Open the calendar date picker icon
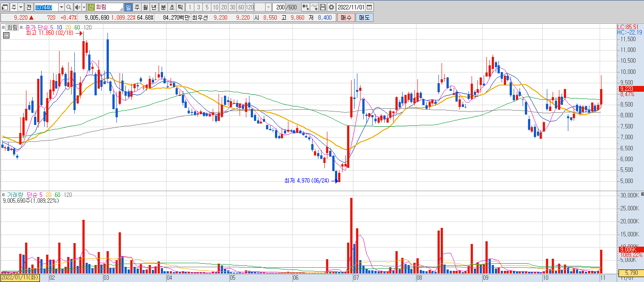The image size is (644, 282). pyautogui.click(x=369, y=7)
